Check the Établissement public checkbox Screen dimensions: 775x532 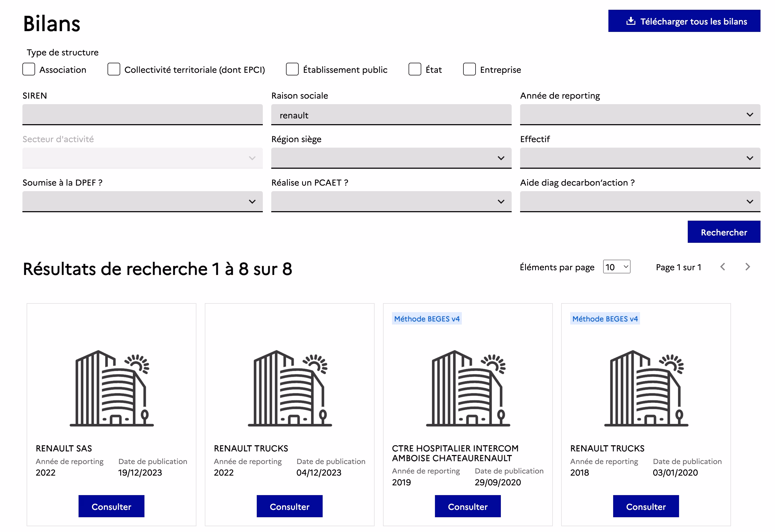[292, 69]
